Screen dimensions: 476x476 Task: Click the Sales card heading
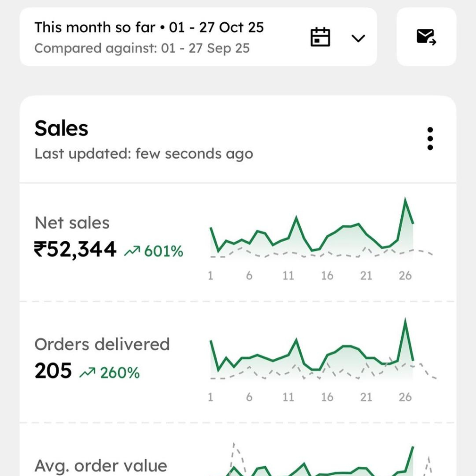coord(61,129)
